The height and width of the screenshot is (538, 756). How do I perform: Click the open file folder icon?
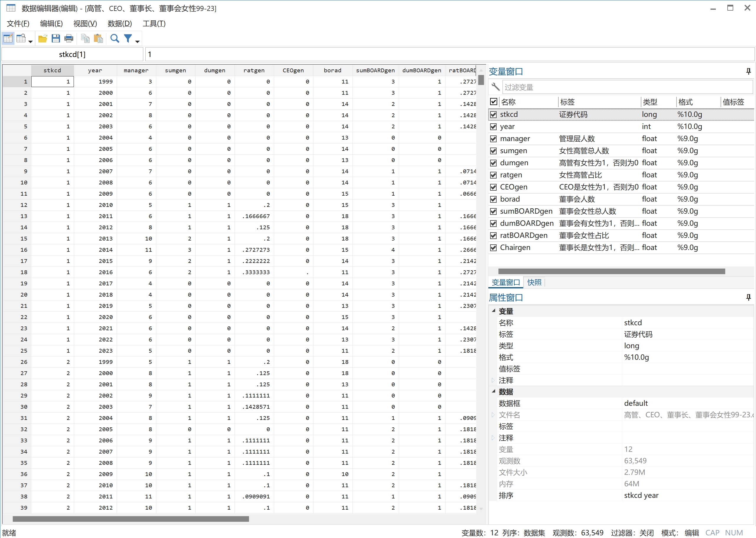(43, 39)
